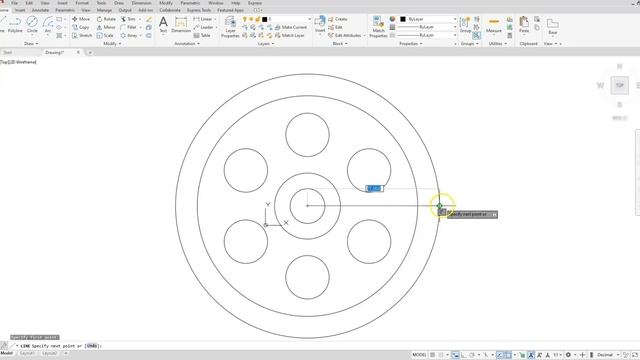Open the Output ribbon tab
The width and height of the screenshot is (640, 360).
pos(125,10)
